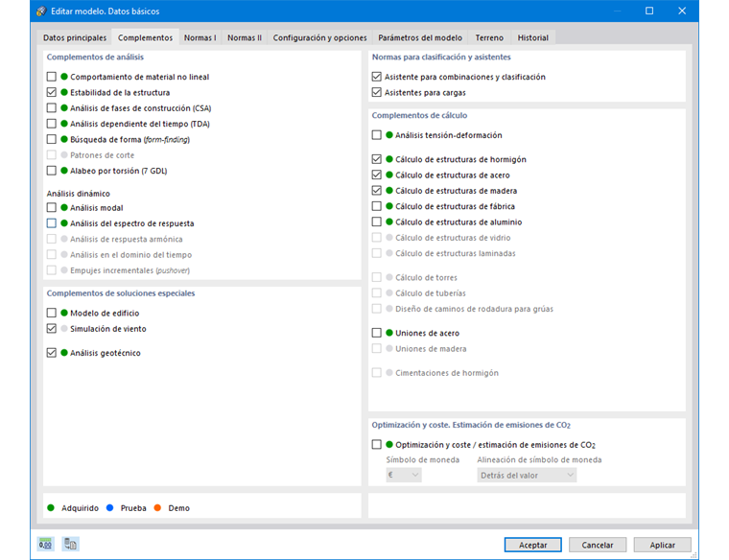Click the Análisis dinámico heading text
The height and width of the screenshot is (560, 729).
tap(78, 194)
